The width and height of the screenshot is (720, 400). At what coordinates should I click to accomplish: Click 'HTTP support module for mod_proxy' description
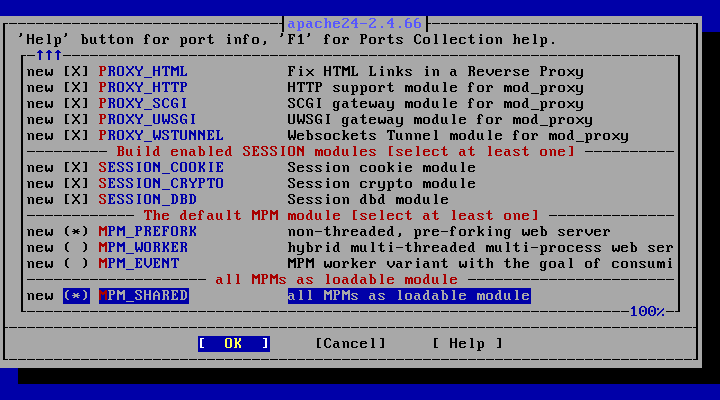pos(435,88)
